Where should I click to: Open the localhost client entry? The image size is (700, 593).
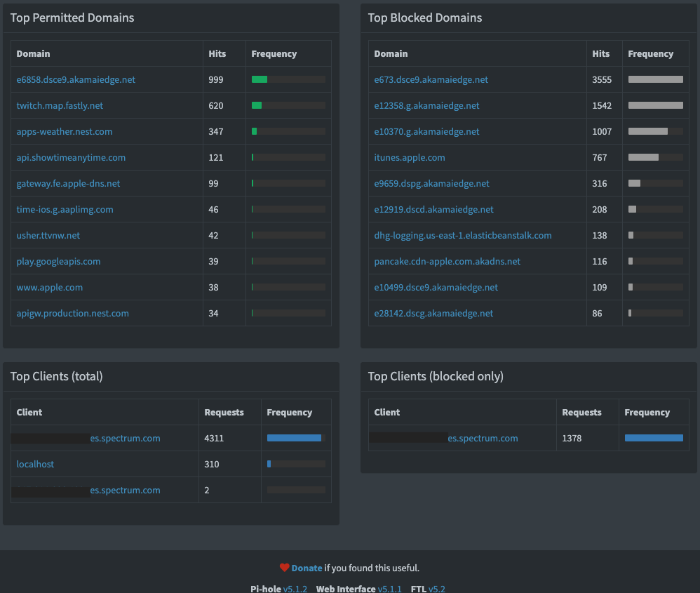(35, 464)
